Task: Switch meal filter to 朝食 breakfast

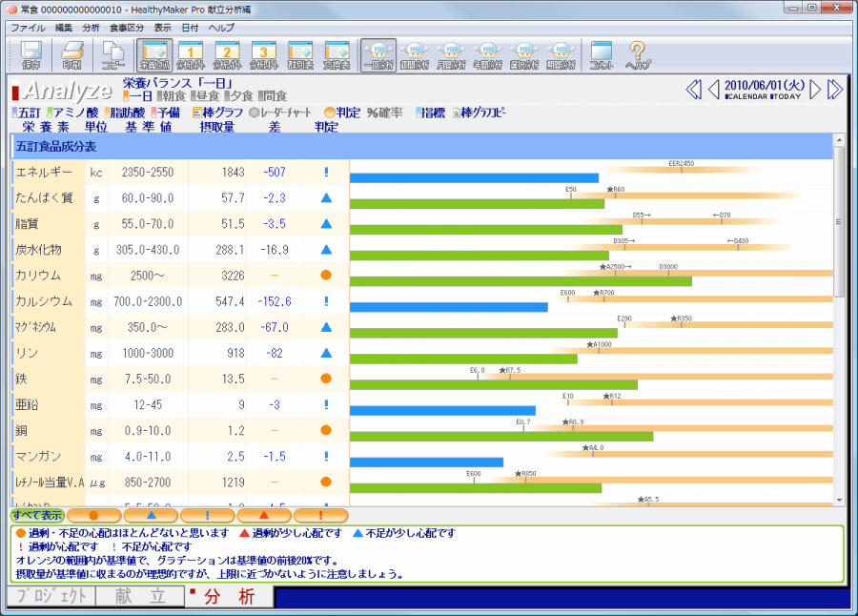Action: point(172,96)
